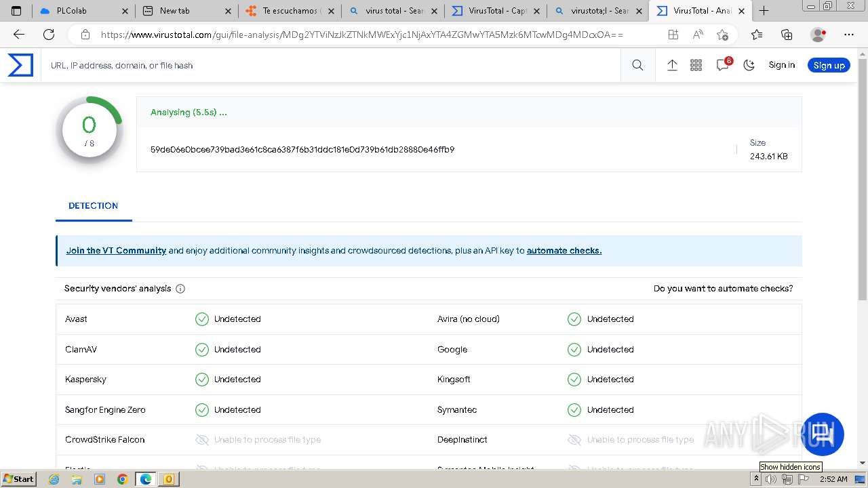Viewport: 868px width, 488px height.
Task: Open Internet Explorer from the taskbar
Action: pos(54,479)
